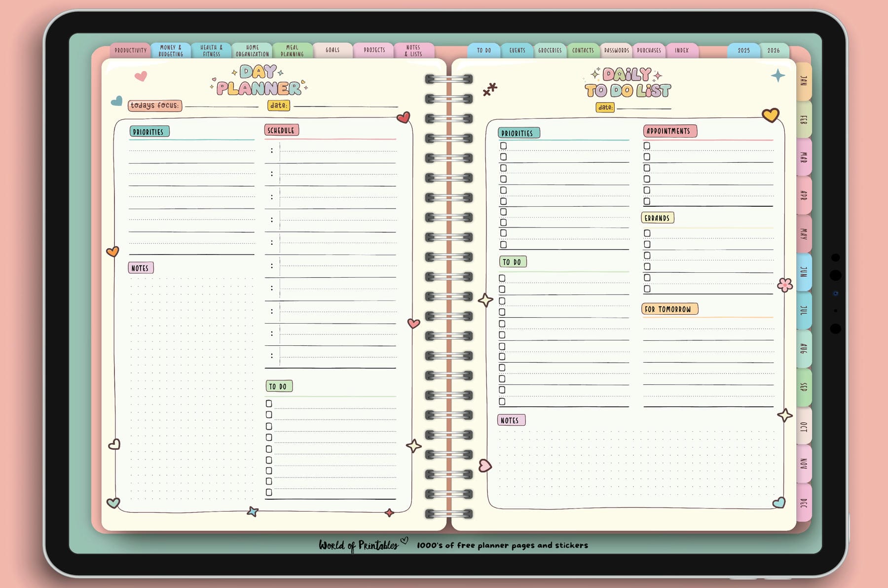
Task: Click the sparkle star beside the For Tomorrow list
Action: click(485, 299)
